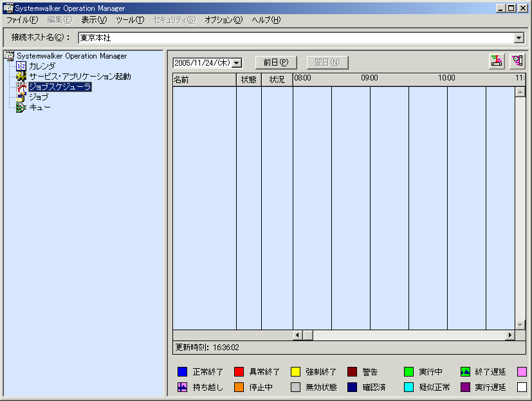Click the キュー tree icon
Viewport: 532px width, 401px height.
tap(21, 107)
